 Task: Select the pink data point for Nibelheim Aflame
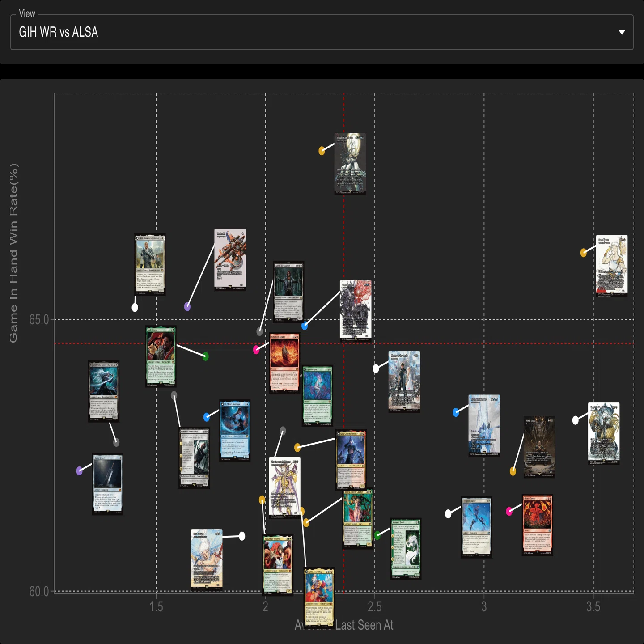256,350
